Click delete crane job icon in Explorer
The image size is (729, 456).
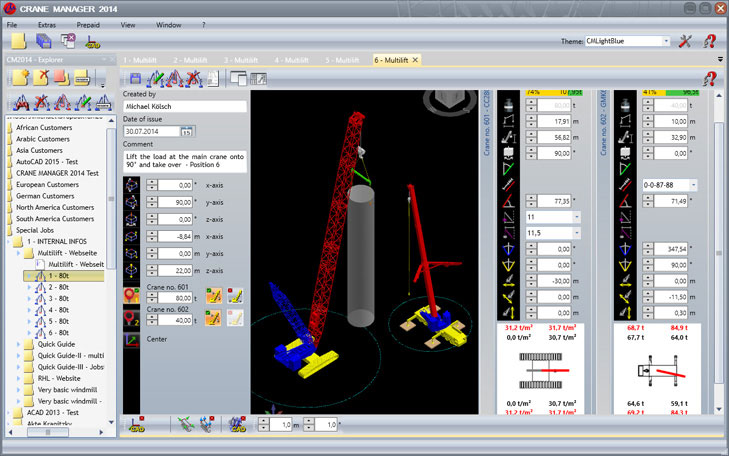(x=42, y=102)
